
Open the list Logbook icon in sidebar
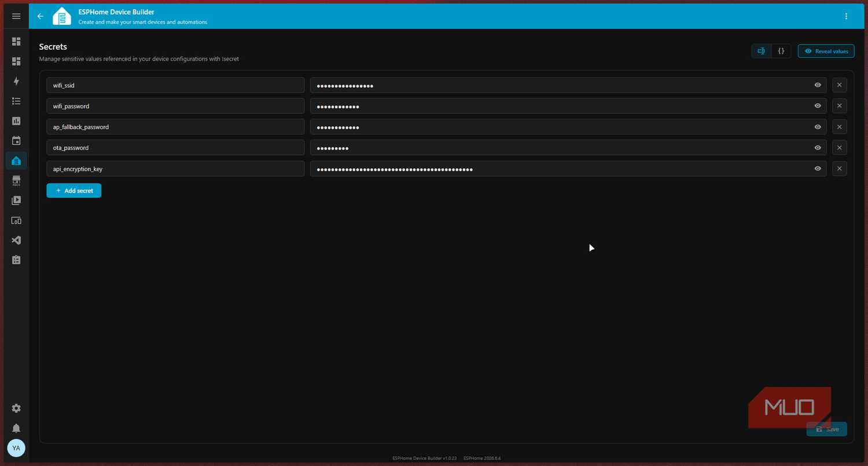(x=16, y=101)
